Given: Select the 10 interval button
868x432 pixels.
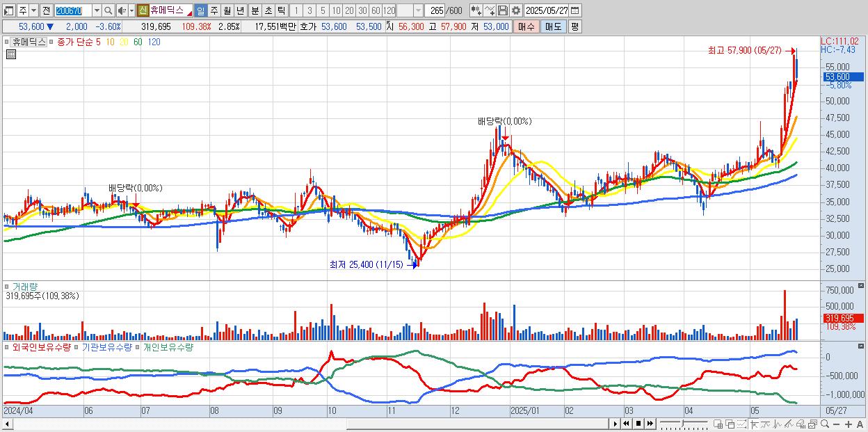Looking at the screenshot, I should click(336, 10).
